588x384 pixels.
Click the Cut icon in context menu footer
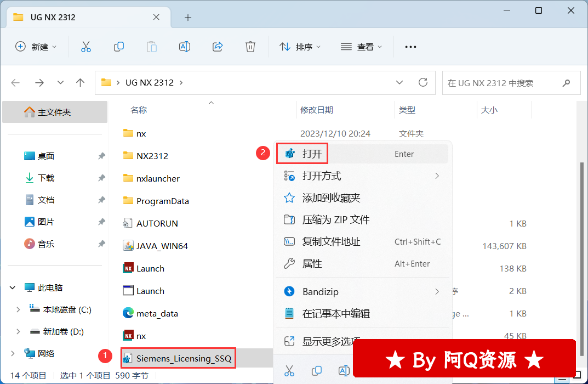click(x=289, y=371)
